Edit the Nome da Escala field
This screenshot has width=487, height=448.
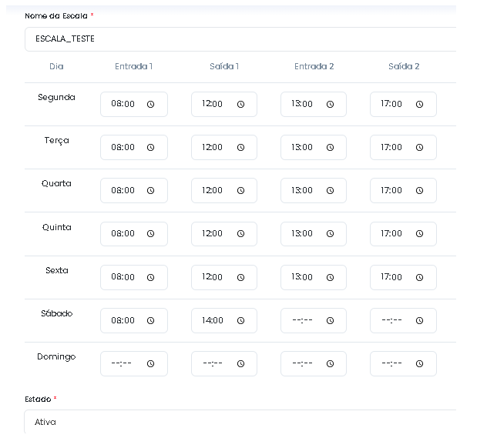[240, 39]
